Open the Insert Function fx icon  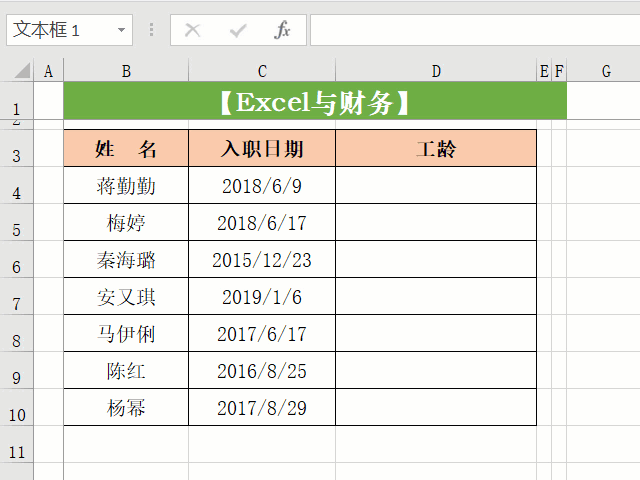point(282,30)
